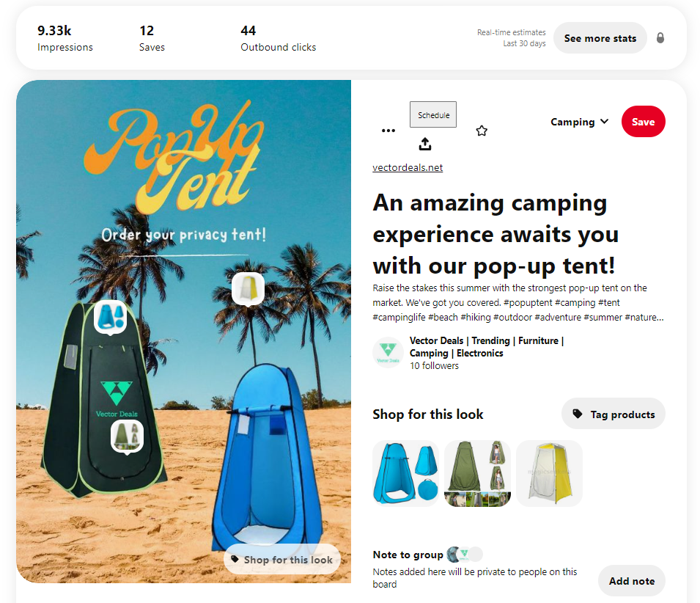
Task: Click the star favorite icon
Action: [x=482, y=131]
